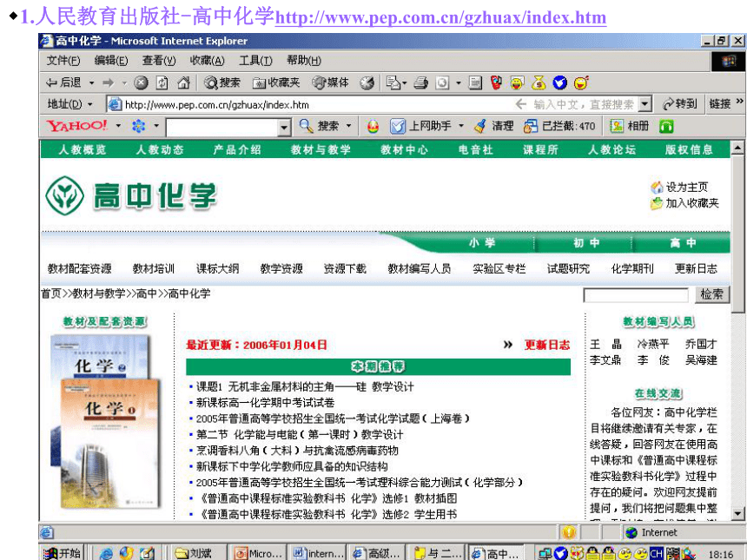Expand the Yahoo logo dropdown arrow
The width and height of the screenshot is (747, 560).
pos(118,126)
